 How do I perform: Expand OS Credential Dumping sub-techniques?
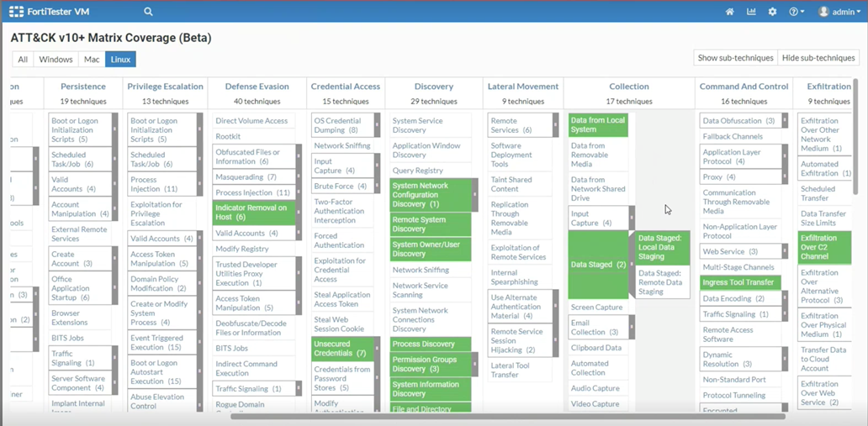coord(377,125)
